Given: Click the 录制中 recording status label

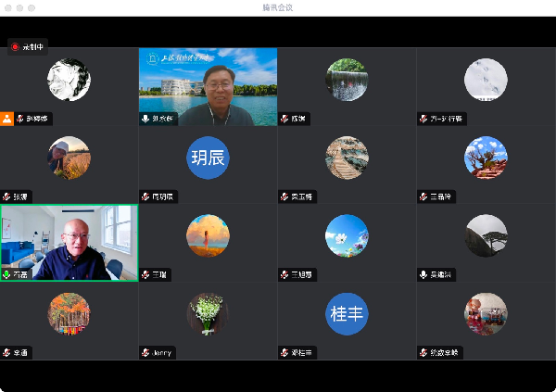Looking at the screenshot, I should tap(33, 46).
